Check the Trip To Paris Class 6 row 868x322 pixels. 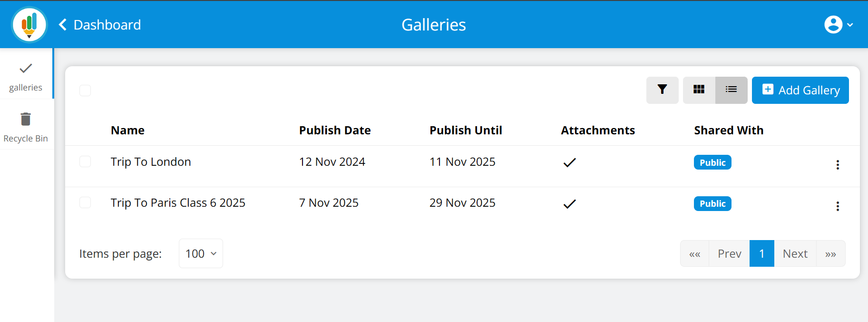pyautogui.click(x=85, y=202)
